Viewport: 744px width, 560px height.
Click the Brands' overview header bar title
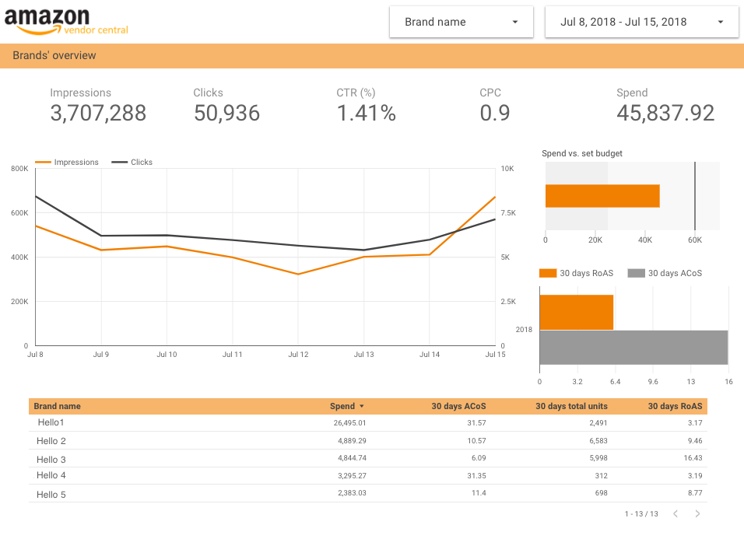(54, 55)
